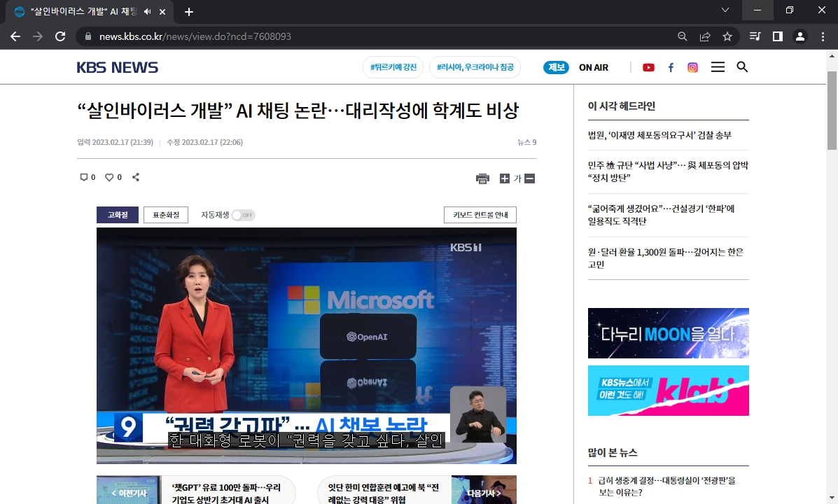Open Chrome three-dot menu
The image size is (838, 504).
point(823,36)
